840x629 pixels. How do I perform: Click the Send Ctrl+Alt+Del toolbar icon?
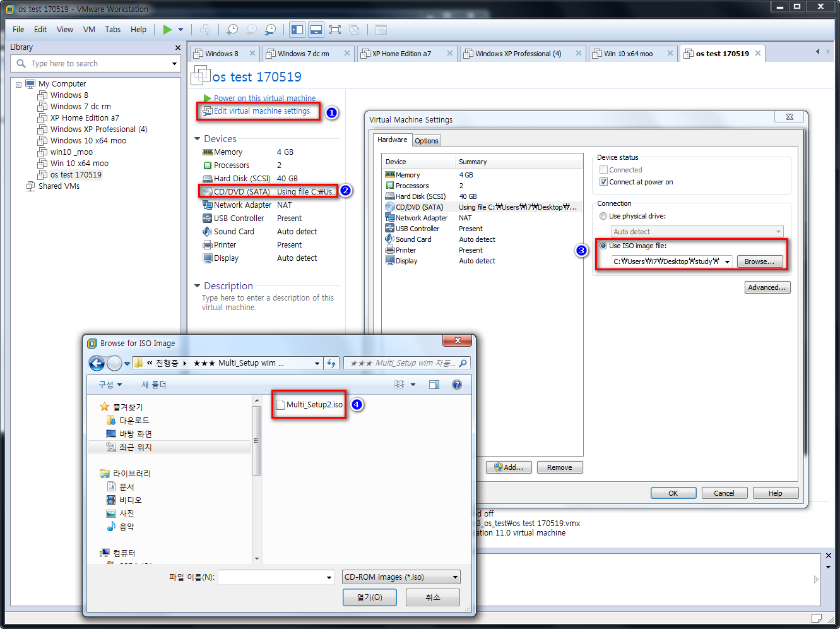[x=205, y=30]
